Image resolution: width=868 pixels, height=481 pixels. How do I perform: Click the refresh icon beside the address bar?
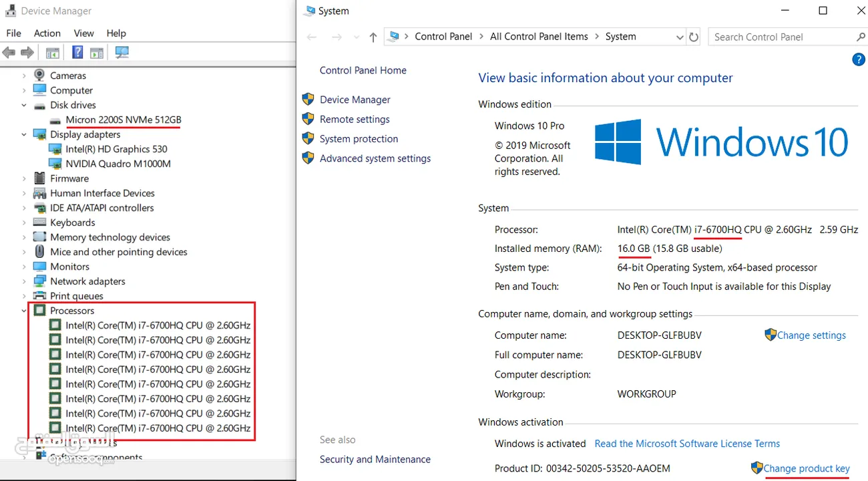pos(694,37)
